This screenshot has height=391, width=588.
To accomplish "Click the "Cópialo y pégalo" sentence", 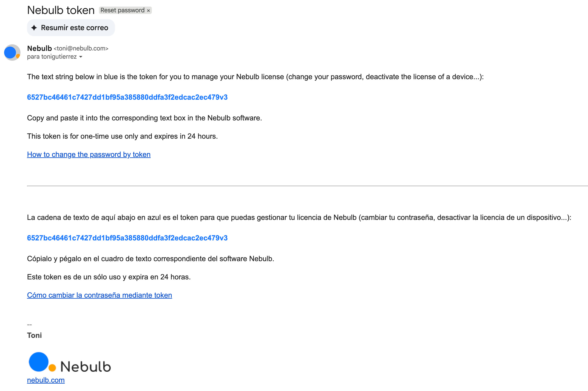I will coord(150,259).
